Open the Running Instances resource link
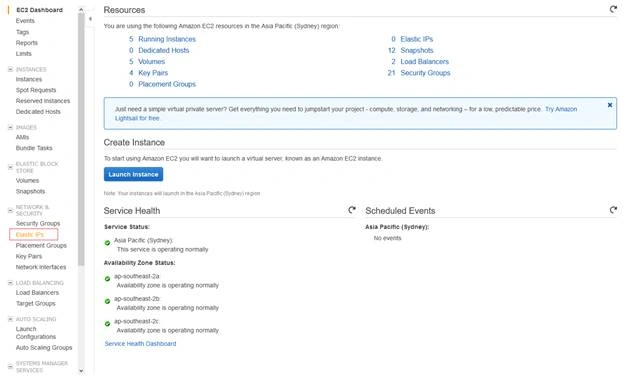 click(167, 39)
